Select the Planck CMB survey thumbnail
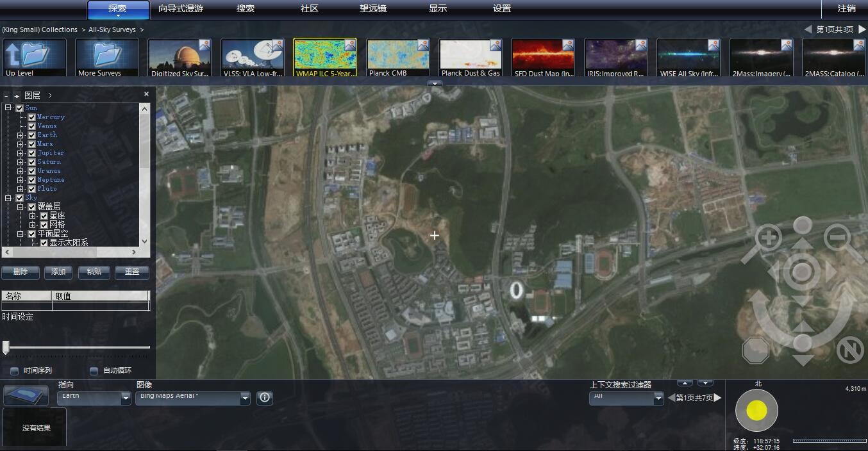 (397, 58)
